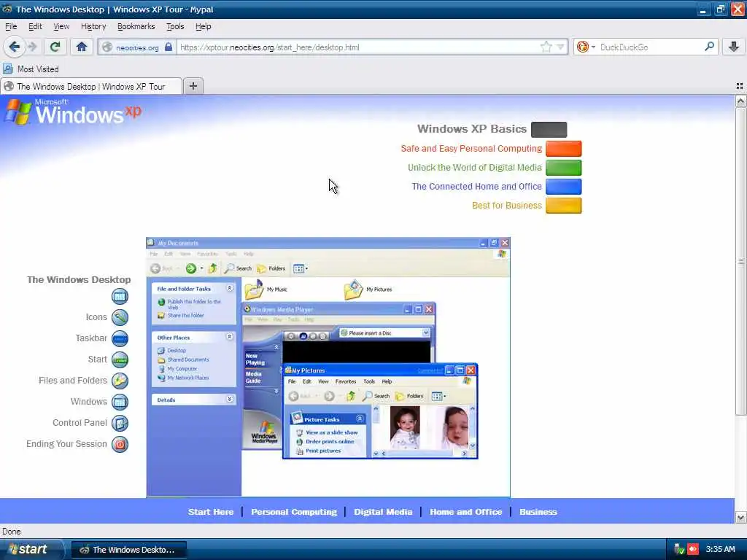Screen dimensions: 747x560
Task: Click the Ending Your Session text link
Action: [x=66, y=444]
